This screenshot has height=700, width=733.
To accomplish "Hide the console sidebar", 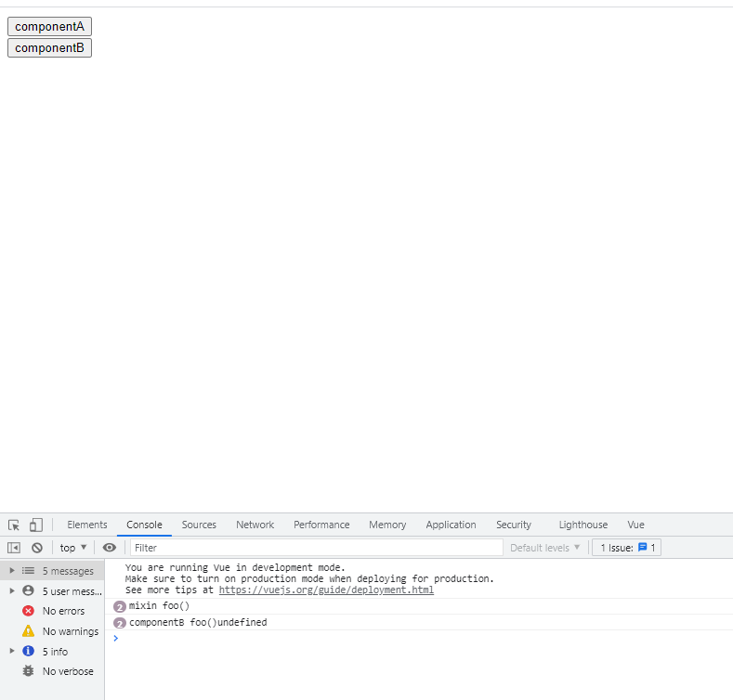I will point(14,548).
